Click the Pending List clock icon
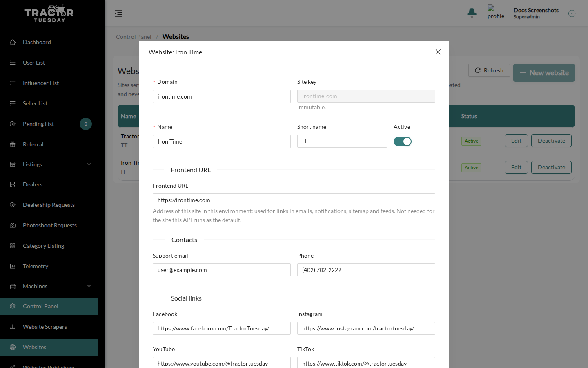Image resolution: width=588 pixels, height=368 pixels. pos(13,124)
